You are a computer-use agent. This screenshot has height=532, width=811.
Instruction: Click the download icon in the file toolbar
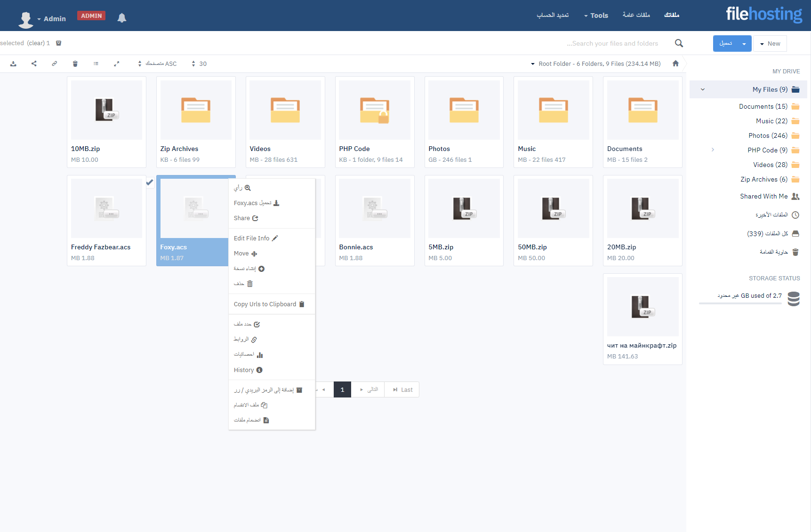[x=13, y=64]
